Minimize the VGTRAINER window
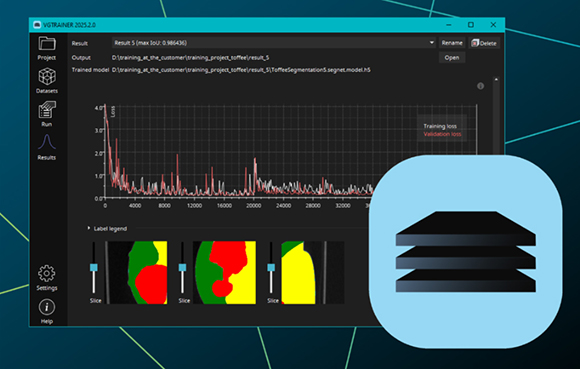The width and height of the screenshot is (580, 369). click(449, 25)
